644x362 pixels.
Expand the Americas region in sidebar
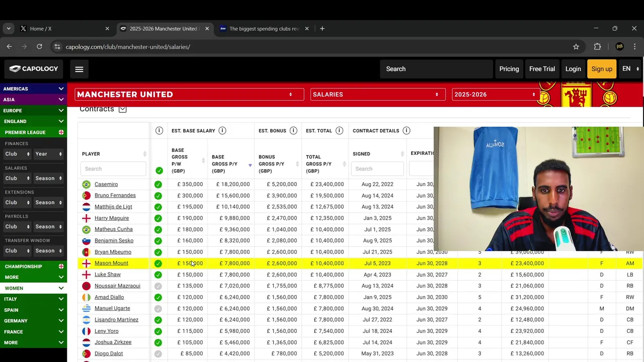click(33, 89)
